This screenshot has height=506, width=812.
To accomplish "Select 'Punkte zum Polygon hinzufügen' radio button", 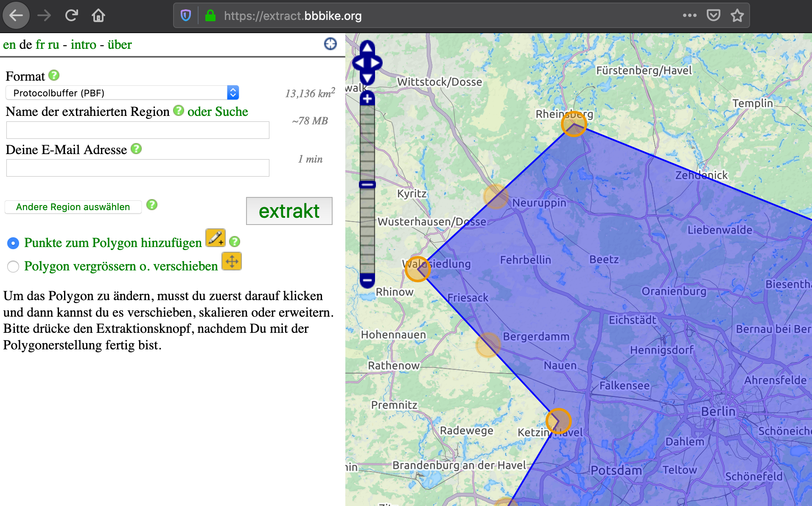I will click(x=13, y=243).
